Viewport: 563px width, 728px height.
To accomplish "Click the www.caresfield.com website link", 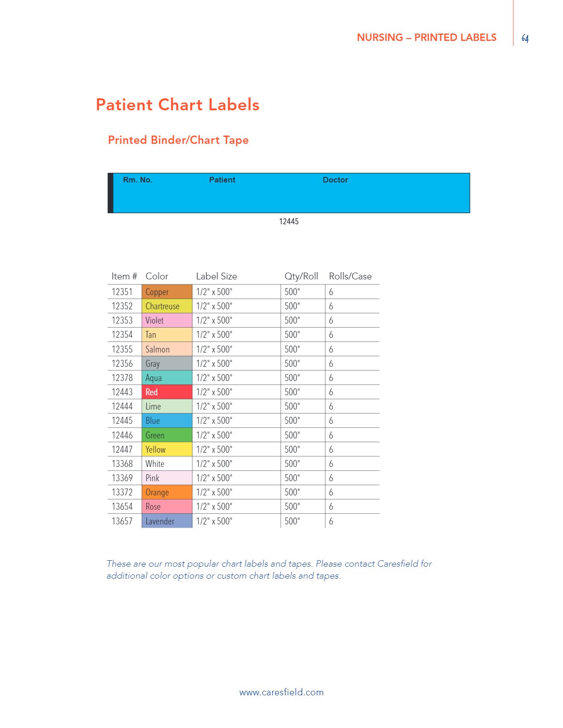I will pos(281,692).
